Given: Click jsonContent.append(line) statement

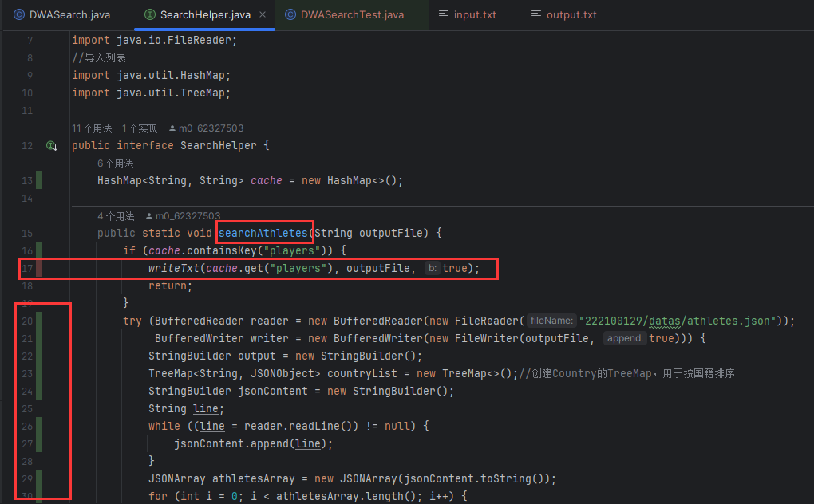Looking at the screenshot, I should point(253,444).
